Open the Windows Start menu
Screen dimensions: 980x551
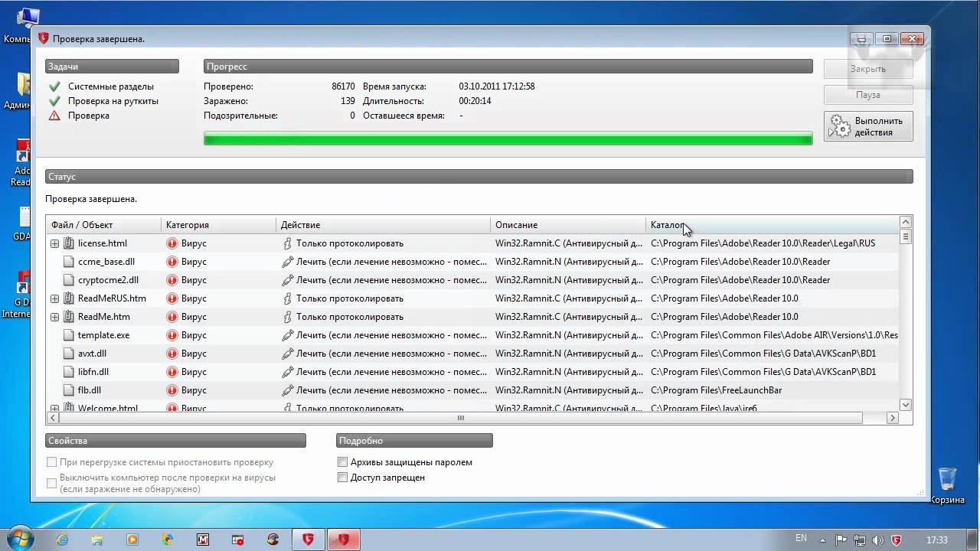(21, 539)
